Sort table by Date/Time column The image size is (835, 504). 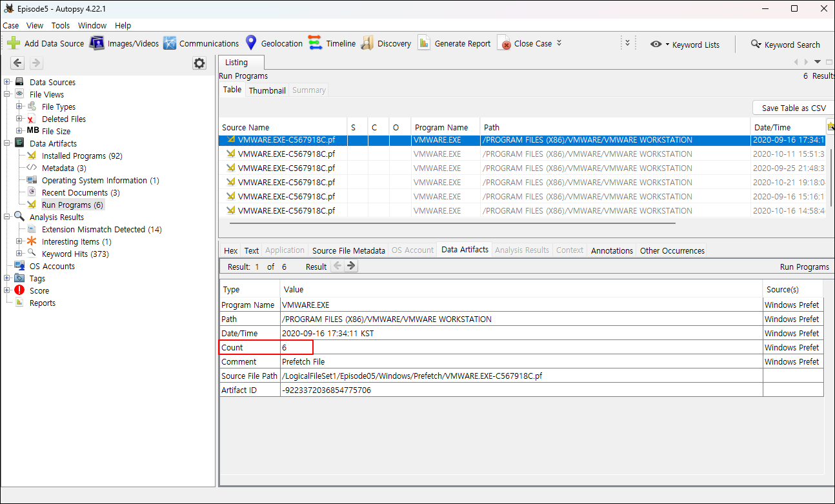coord(788,127)
